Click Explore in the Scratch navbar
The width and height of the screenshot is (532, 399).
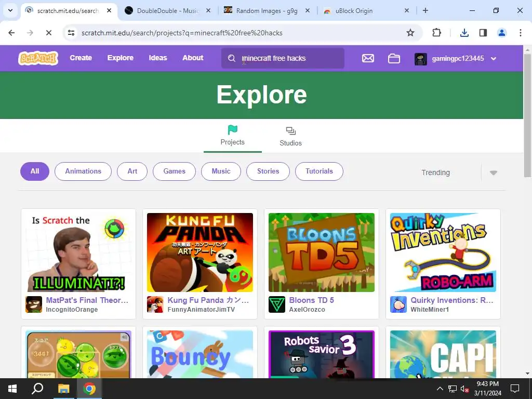point(121,58)
